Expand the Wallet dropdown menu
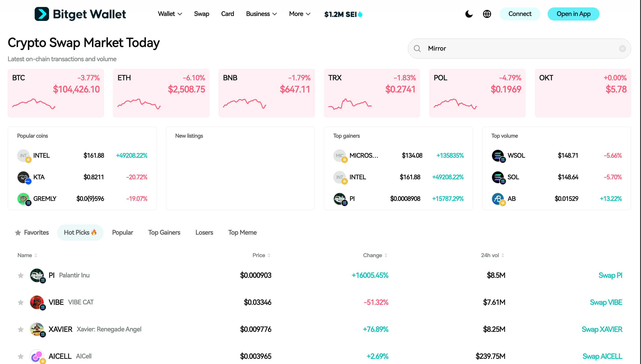Viewport: 641px width, 364px height. click(170, 14)
